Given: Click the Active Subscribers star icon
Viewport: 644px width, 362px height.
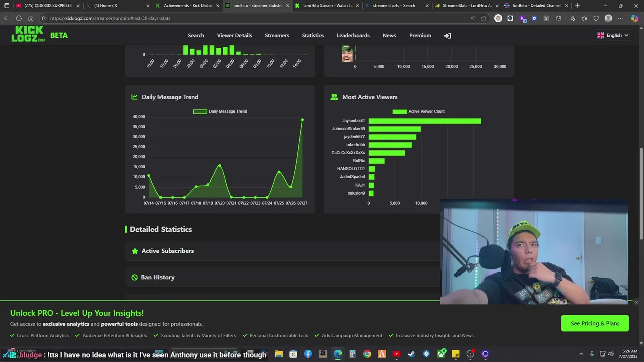Looking at the screenshot, I should 135,251.
